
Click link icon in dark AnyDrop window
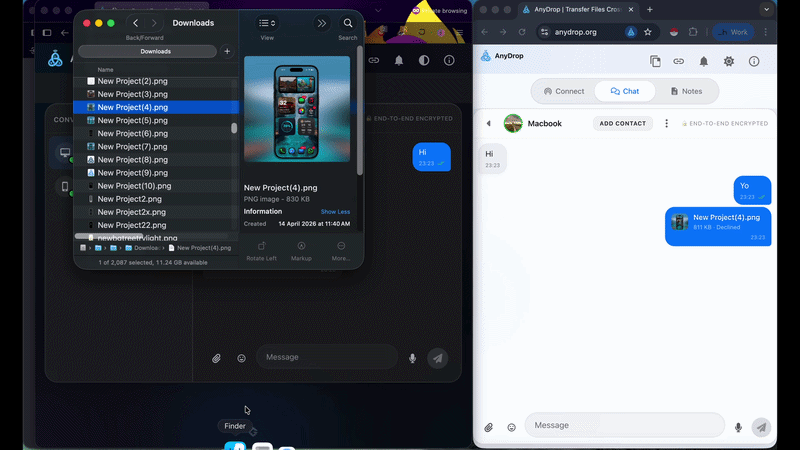(374, 60)
